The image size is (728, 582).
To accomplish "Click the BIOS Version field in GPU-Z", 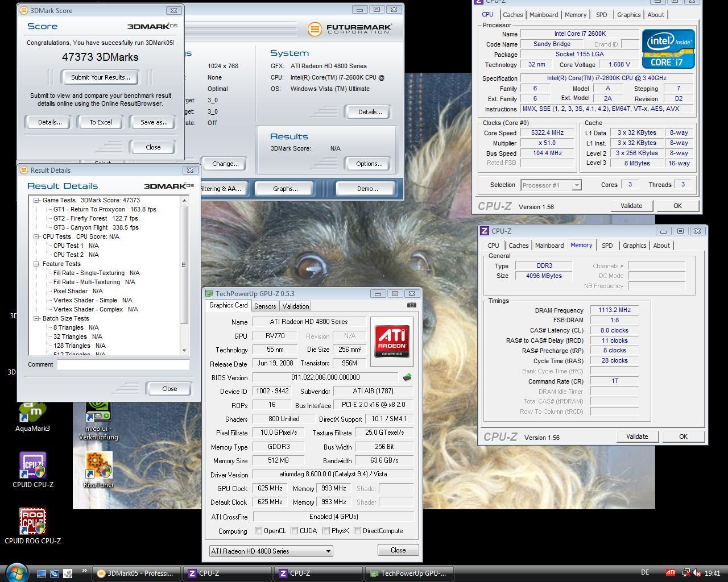I will [x=325, y=377].
